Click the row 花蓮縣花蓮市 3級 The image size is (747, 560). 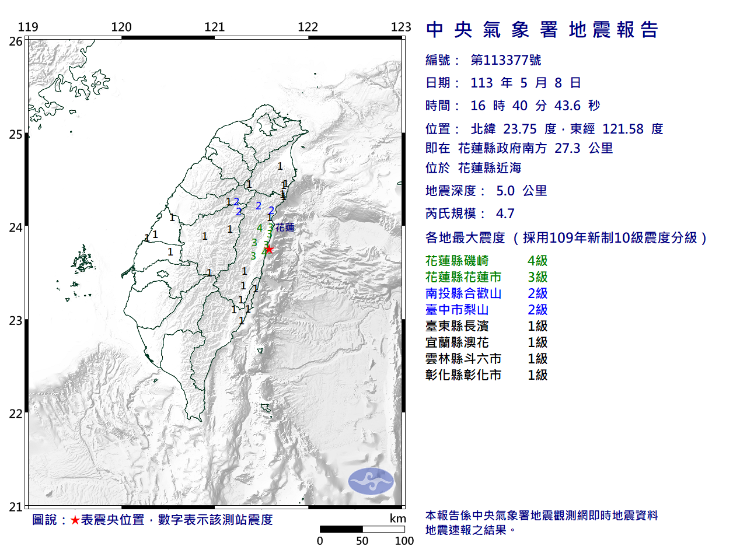[487, 277]
